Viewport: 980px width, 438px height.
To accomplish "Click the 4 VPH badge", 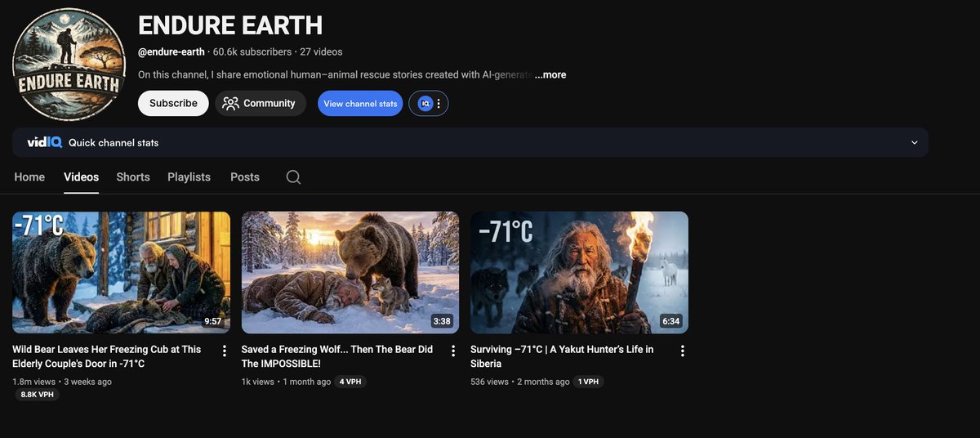I will point(350,382).
